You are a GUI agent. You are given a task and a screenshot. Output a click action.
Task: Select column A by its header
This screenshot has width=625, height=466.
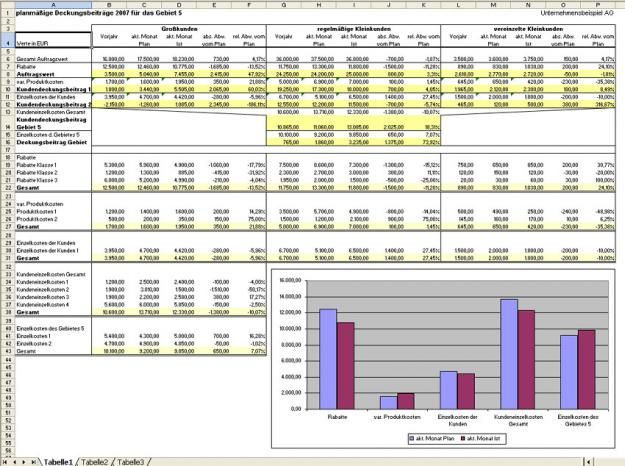[53, 5]
